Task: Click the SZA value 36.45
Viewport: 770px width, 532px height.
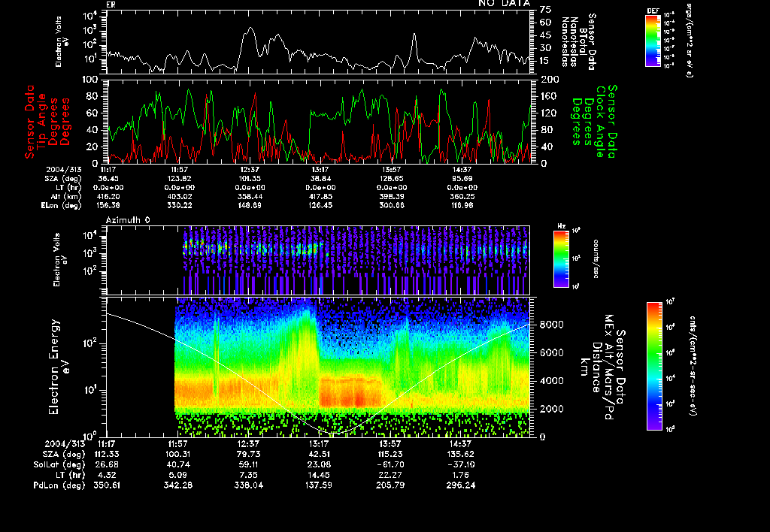Action: click(108, 179)
